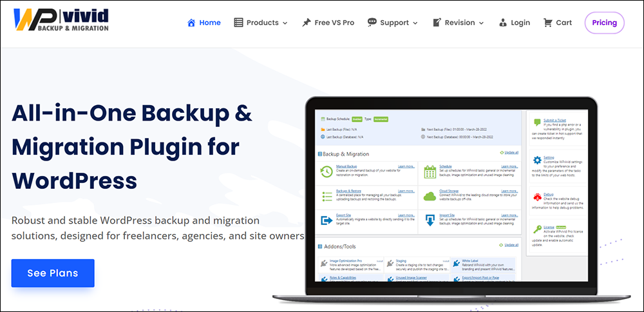Click the Login user icon
Image resolution: width=644 pixels, height=312 pixels.
tap(503, 23)
